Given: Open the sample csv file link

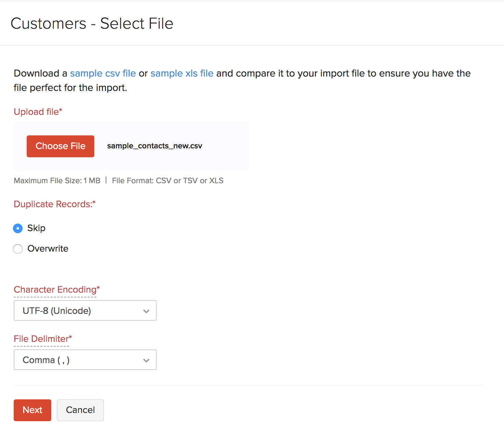Looking at the screenshot, I should (103, 74).
